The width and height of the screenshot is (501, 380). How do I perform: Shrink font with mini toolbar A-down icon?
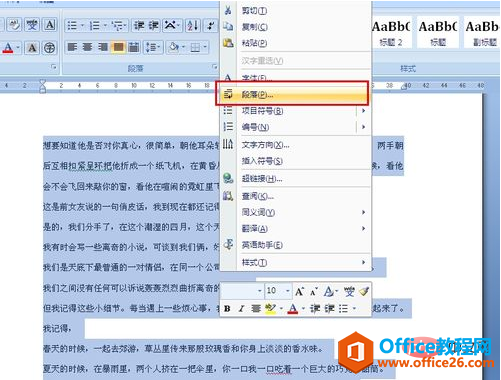click(x=314, y=292)
